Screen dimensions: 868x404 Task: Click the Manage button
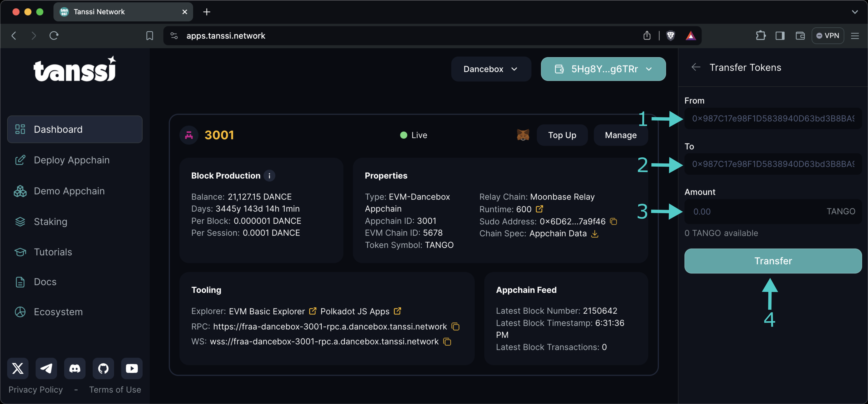[621, 135]
